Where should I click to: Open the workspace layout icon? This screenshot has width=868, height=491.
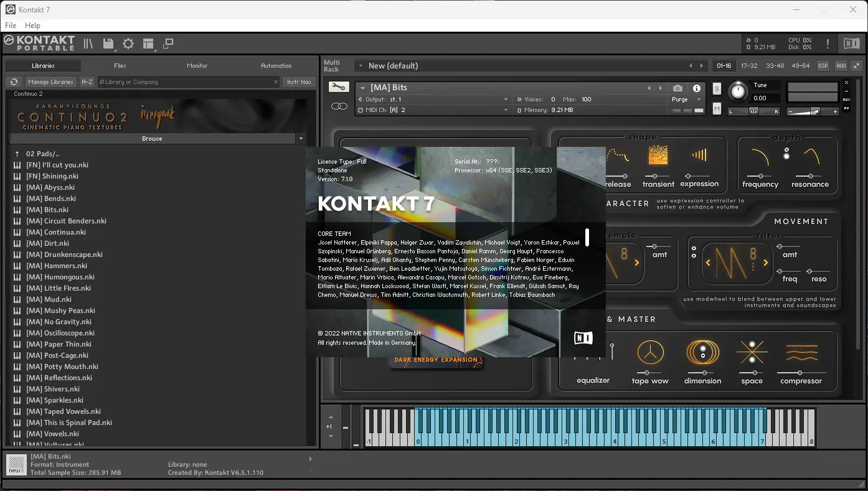[148, 44]
